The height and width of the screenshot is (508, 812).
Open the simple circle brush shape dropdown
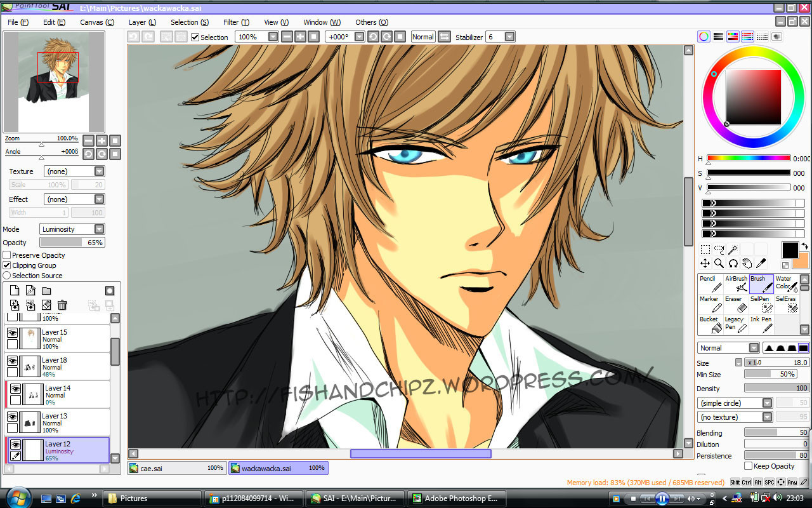pyautogui.click(x=735, y=403)
